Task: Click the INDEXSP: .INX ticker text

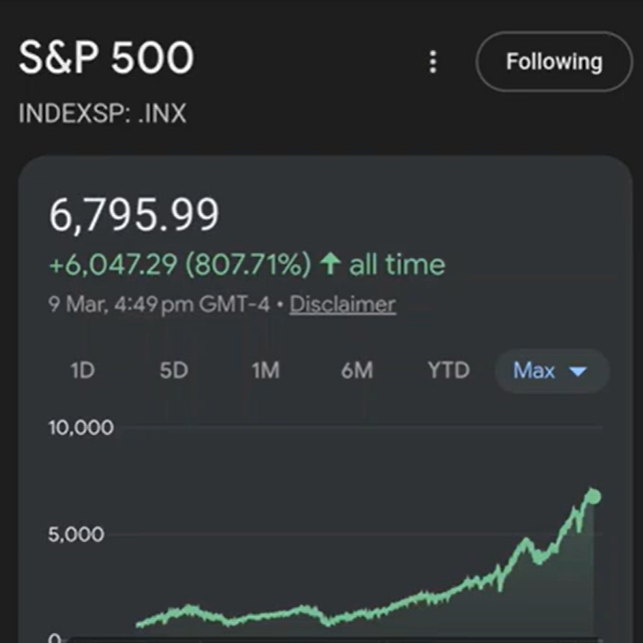Action: point(102,113)
